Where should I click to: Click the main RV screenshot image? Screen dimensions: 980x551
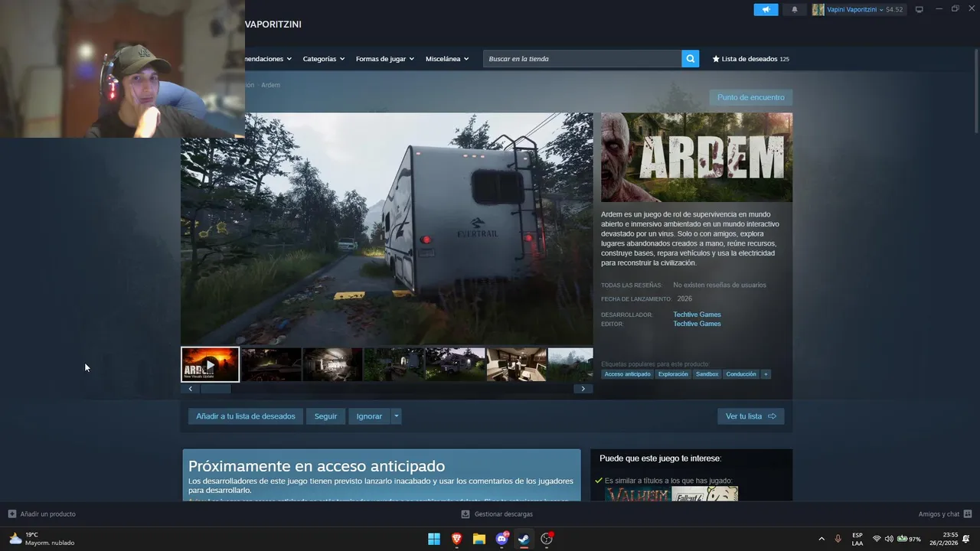tap(387, 229)
